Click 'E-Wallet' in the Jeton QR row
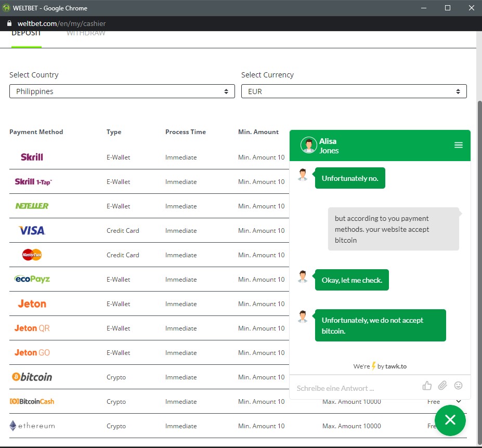The height and width of the screenshot is (448, 482). (118, 328)
